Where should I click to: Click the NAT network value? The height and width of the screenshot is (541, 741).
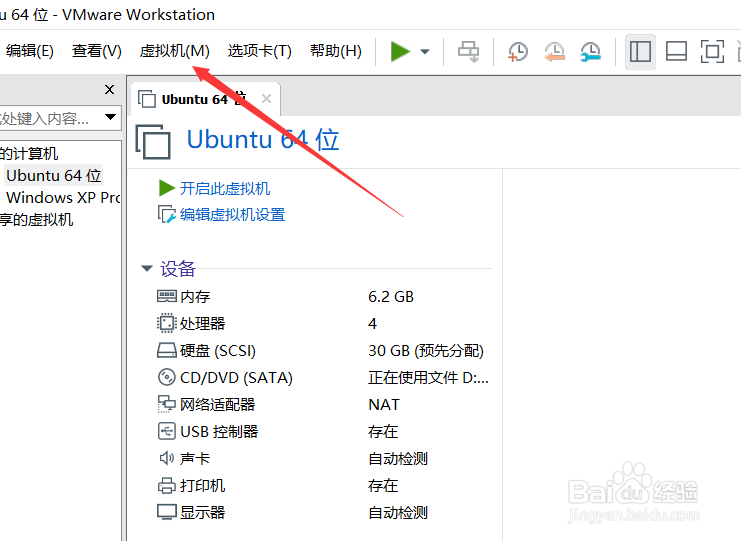pyautogui.click(x=384, y=405)
